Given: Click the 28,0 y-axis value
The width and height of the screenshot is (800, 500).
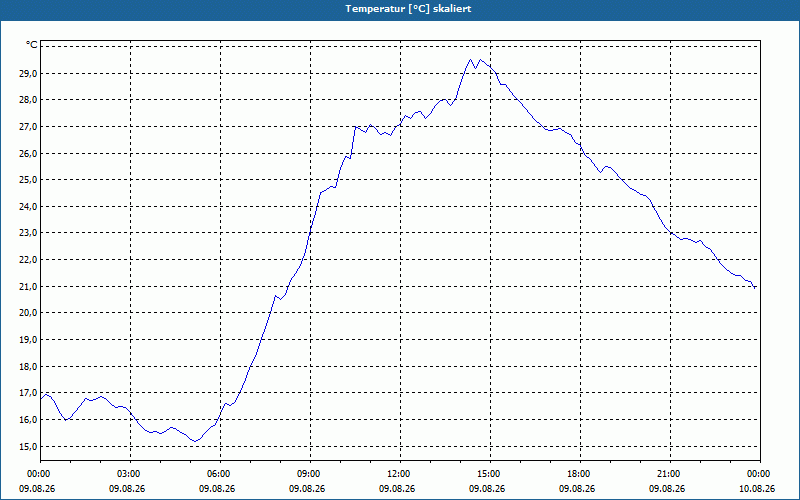Looking at the screenshot, I should coord(29,100).
